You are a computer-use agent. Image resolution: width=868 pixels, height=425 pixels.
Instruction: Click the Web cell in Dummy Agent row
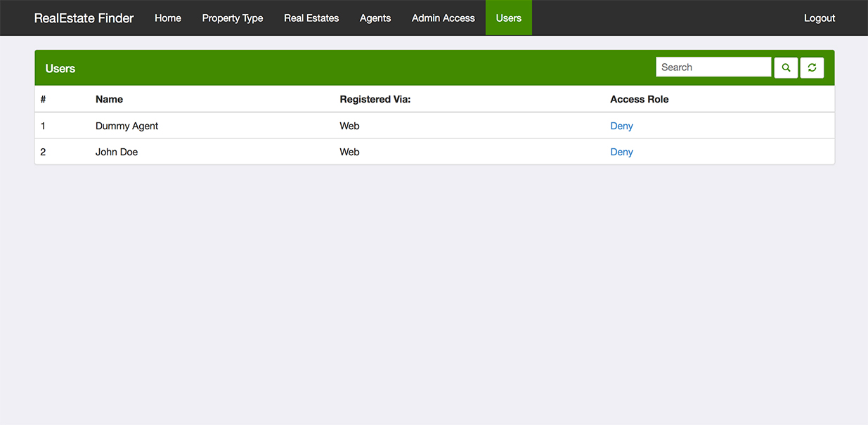click(349, 126)
